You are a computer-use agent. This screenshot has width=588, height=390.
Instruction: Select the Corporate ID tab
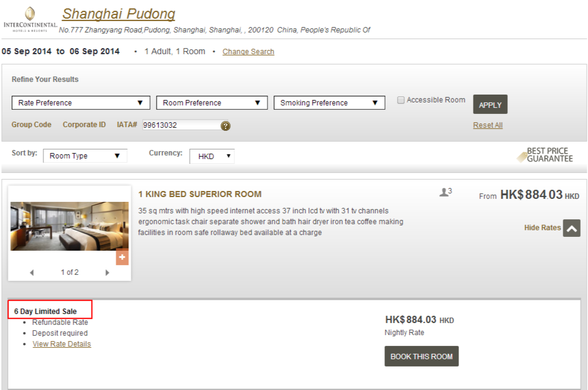[x=84, y=125]
